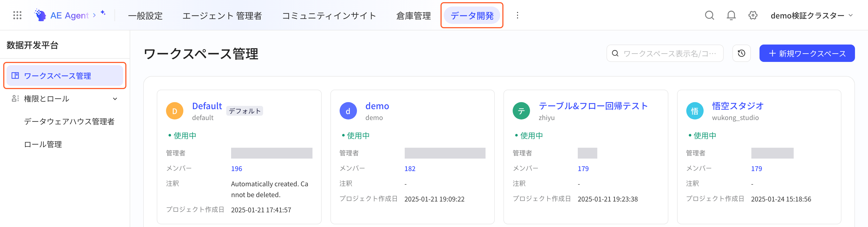Switch to the エージェント 管理者 tab
Image resolution: width=868 pixels, height=227 pixels.
[222, 15]
